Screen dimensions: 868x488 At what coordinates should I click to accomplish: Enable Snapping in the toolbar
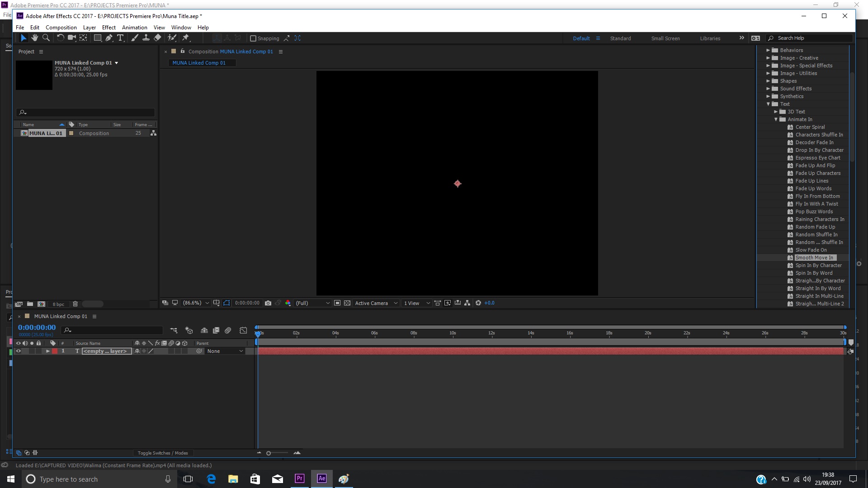pos(253,38)
